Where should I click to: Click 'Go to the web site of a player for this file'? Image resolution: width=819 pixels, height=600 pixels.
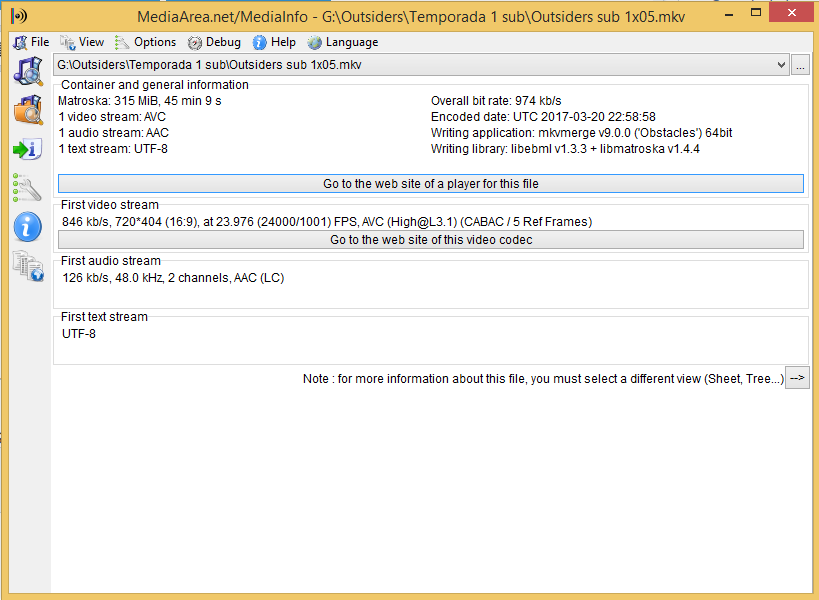[x=431, y=184]
